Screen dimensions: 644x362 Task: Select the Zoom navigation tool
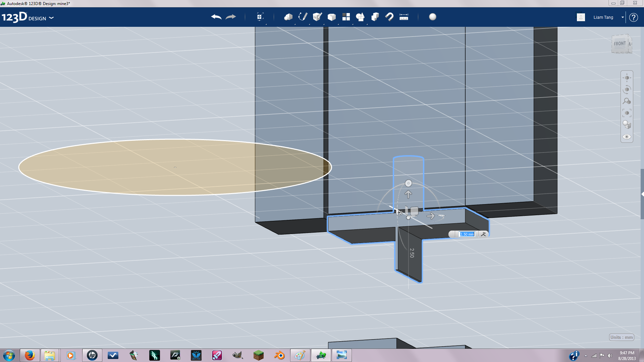point(627,101)
